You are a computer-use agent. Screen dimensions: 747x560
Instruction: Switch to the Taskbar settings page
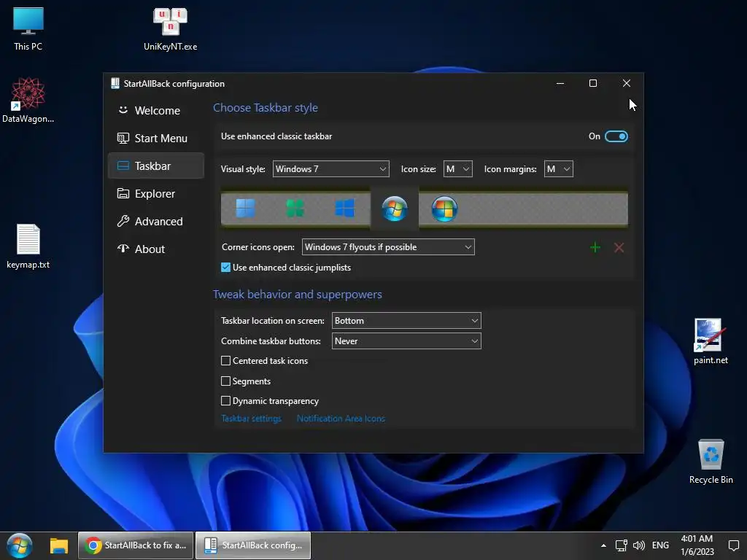156,166
